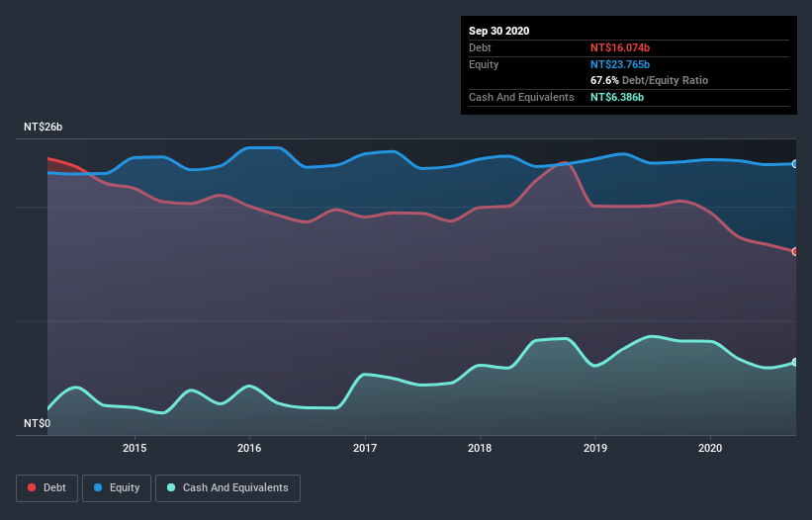Click the NT$0 y-axis label

click(x=38, y=423)
